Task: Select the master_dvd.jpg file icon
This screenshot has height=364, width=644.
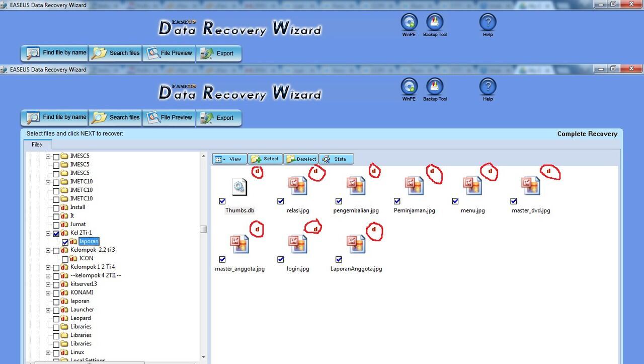Action: point(531,186)
